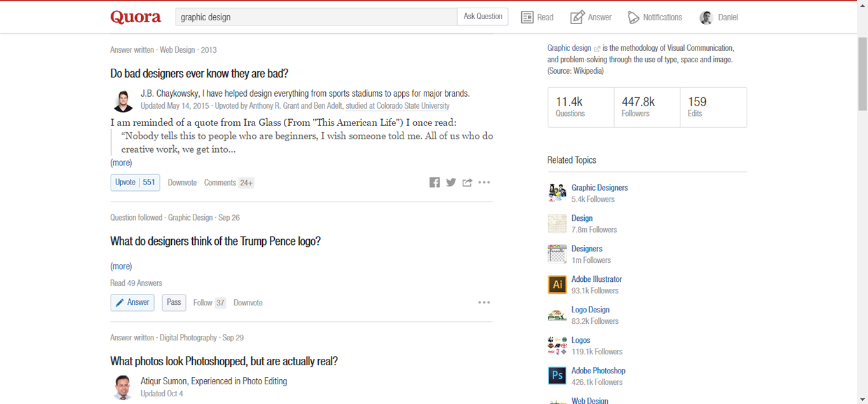Screen dimensions: 868x404
Task: Click Notifications label in top navigation
Action: point(662,17)
